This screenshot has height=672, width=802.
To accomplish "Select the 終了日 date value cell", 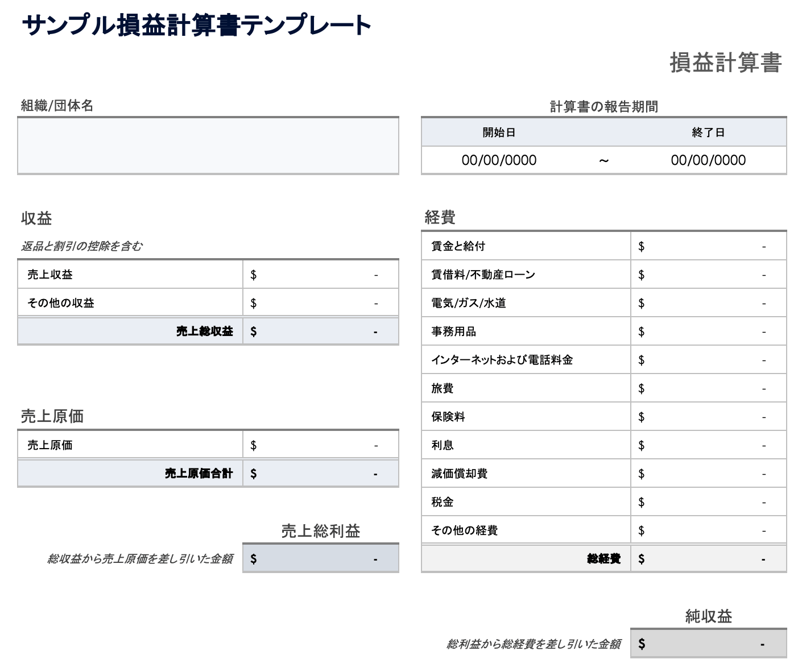I will coord(708,160).
